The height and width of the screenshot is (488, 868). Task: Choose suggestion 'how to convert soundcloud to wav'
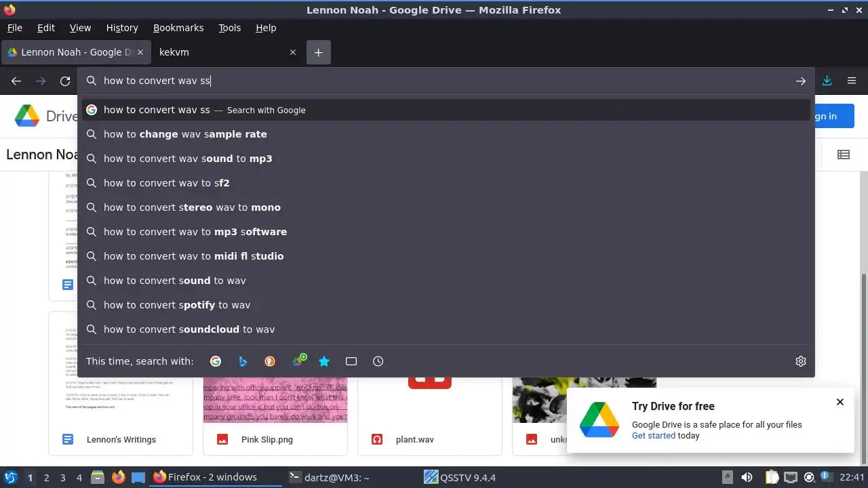(x=446, y=329)
